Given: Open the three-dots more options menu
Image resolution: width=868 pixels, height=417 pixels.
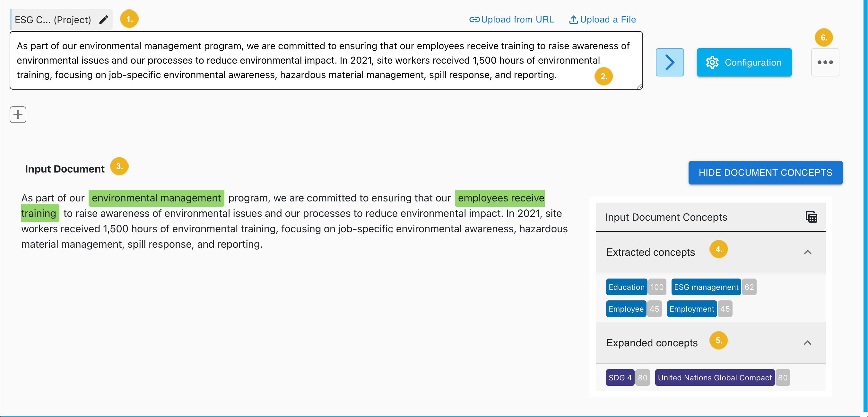Looking at the screenshot, I should (825, 62).
